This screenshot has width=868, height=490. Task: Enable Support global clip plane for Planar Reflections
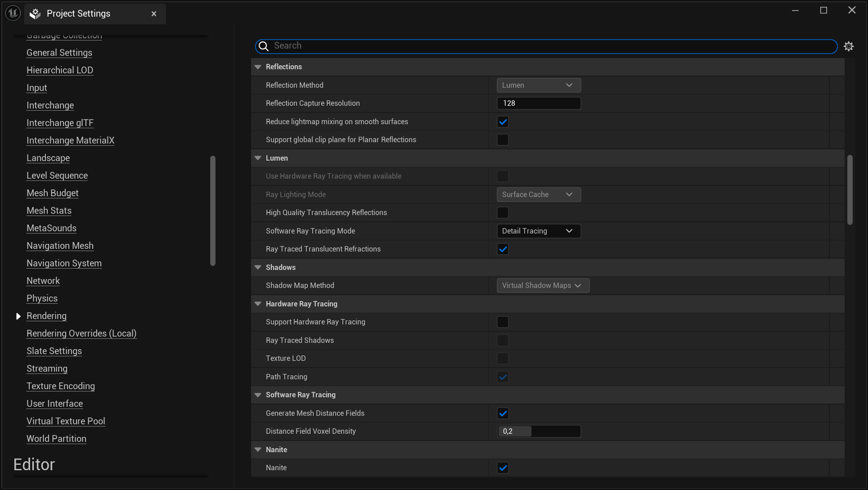(x=503, y=139)
